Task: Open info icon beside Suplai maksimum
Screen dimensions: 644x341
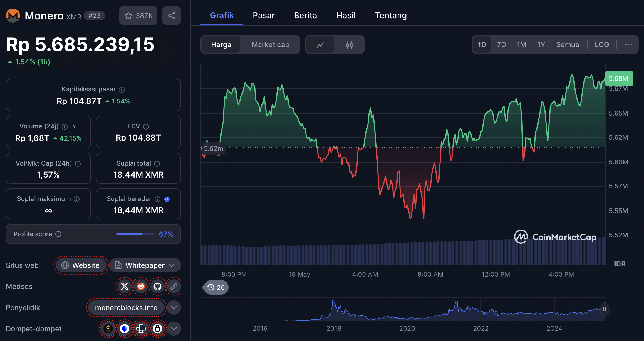Action: point(77,199)
